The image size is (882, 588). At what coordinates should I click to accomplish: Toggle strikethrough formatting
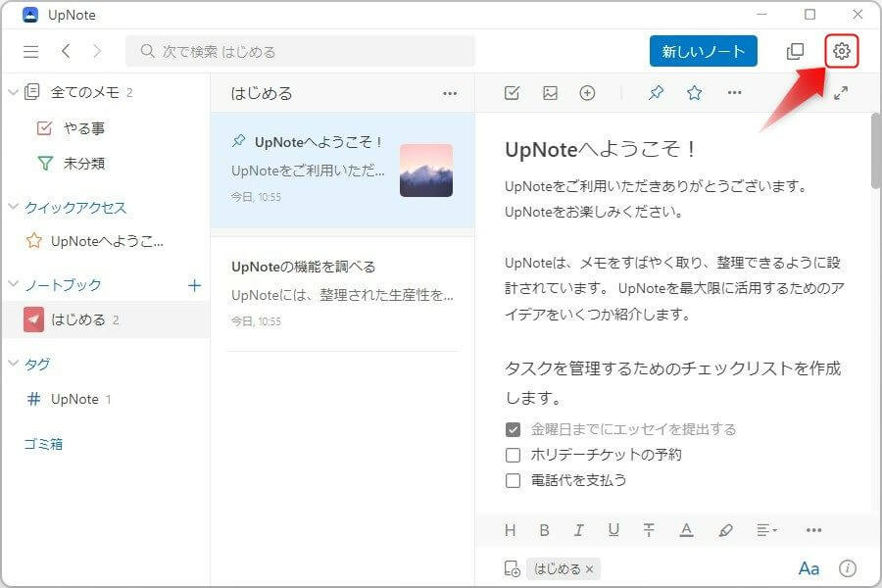click(649, 530)
